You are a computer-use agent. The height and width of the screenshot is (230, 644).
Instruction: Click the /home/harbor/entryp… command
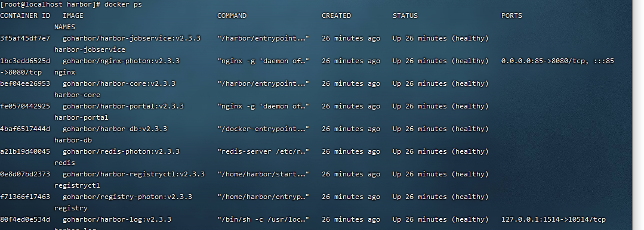click(x=263, y=197)
